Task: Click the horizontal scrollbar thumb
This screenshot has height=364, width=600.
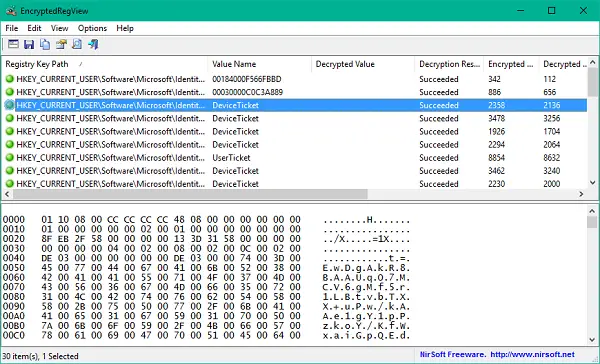Action: tap(190, 194)
